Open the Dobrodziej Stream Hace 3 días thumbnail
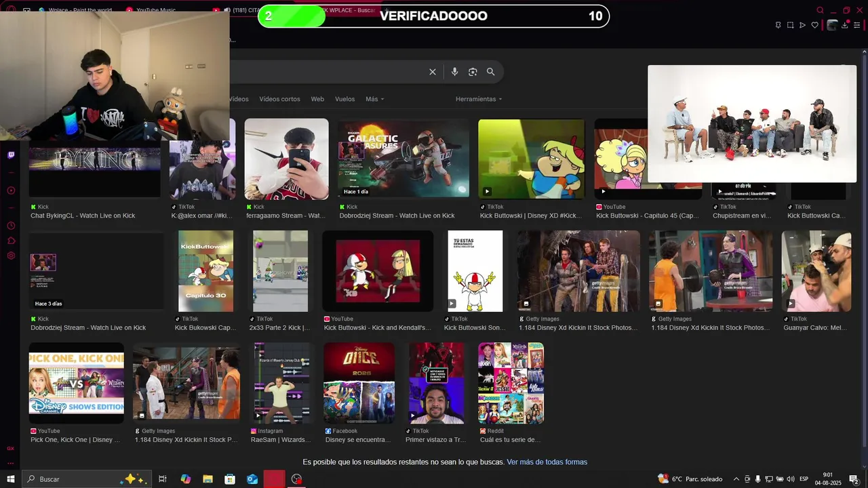 pyautogui.click(x=96, y=271)
